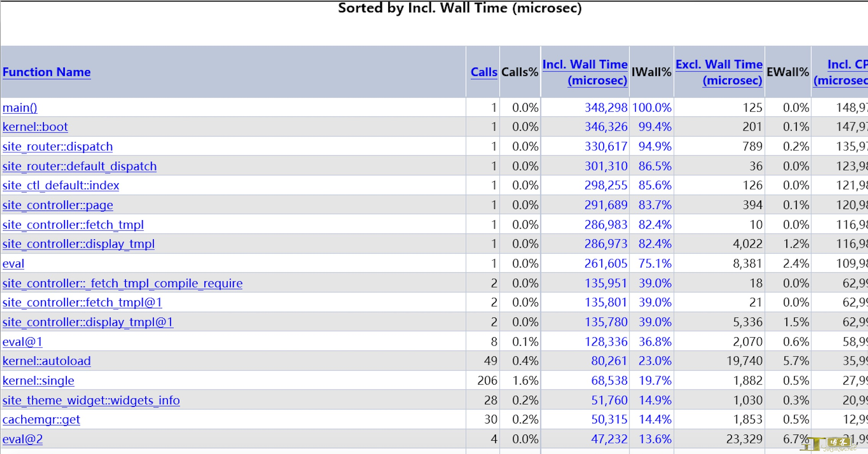Click site_controller::display_tmpl function link

coord(78,244)
